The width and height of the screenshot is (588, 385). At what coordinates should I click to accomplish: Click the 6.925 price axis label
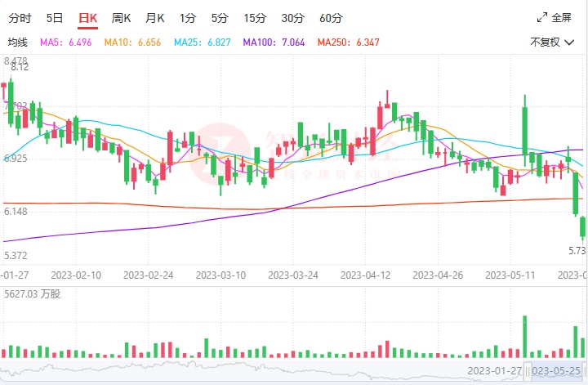(16, 158)
